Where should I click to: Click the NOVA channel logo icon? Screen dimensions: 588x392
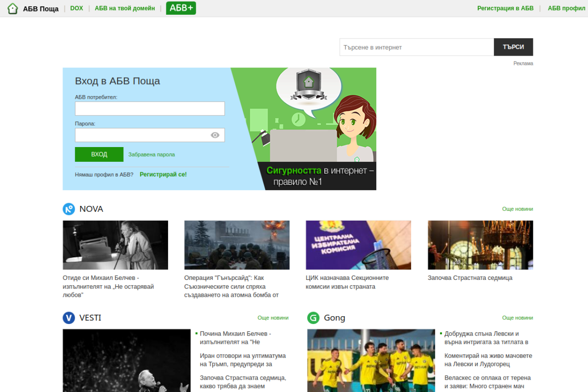point(68,209)
